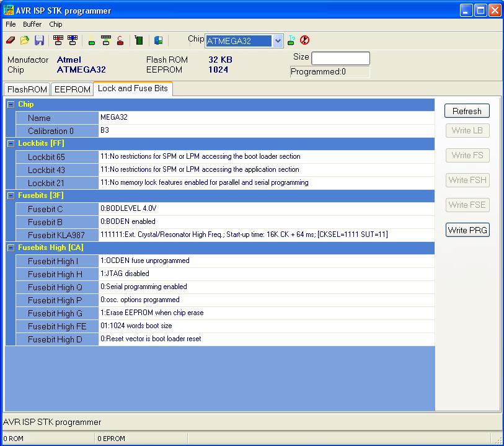Collapse the Lockbits [FF] section
This screenshot has height=446, width=504.
click(11, 143)
